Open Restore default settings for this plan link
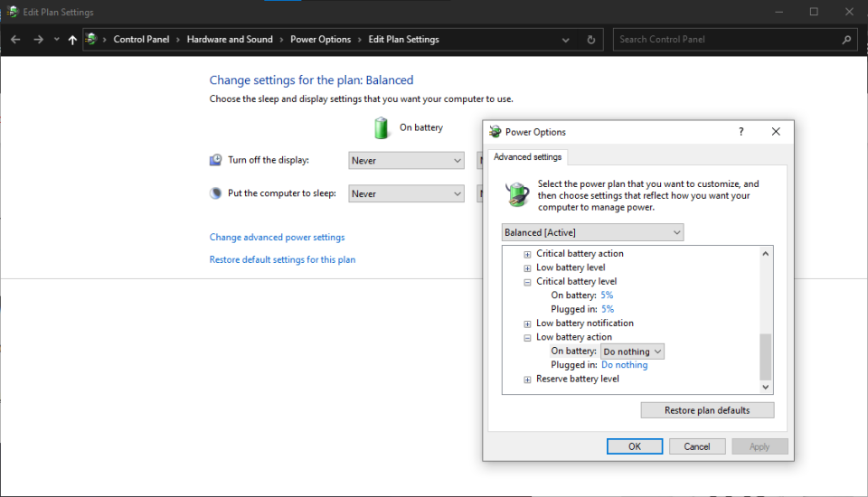The width and height of the screenshot is (868, 497). pos(282,259)
